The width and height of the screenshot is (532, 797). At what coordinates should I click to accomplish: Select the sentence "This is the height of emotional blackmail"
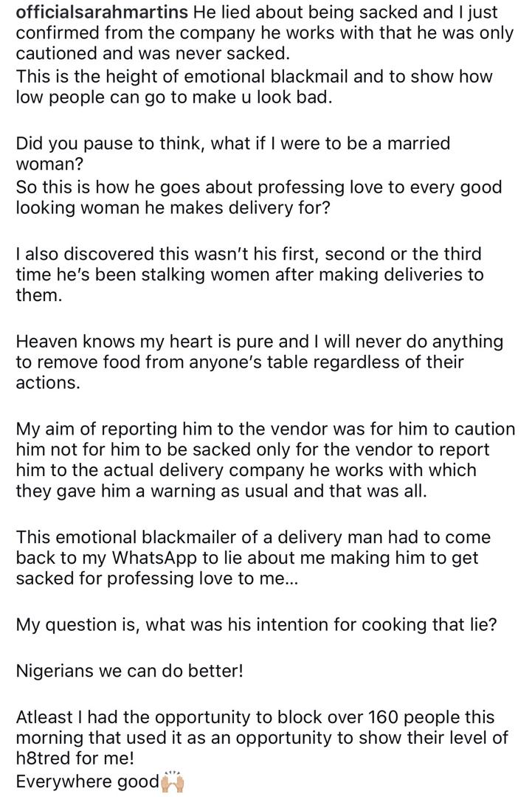point(254,77)
